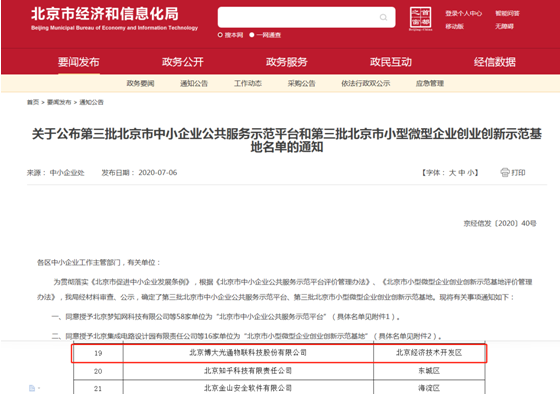Click the source text 中小企业处
560x398 pixels.
click(x=67, y=173)
